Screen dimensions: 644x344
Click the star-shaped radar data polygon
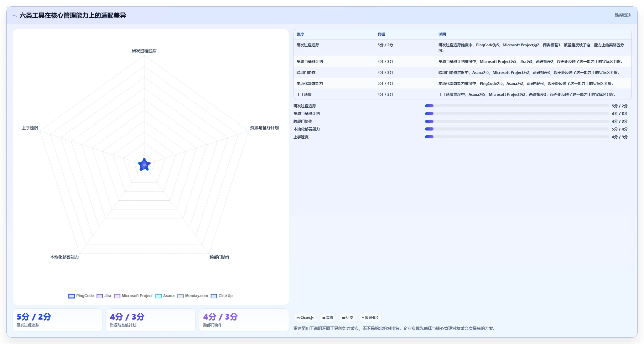click(x=144, y=165)
